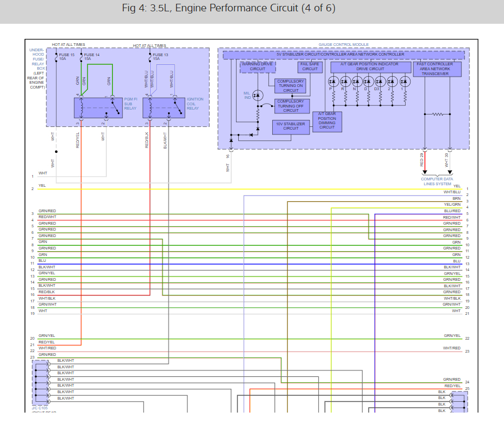Screen dimensions: 504x425
Task: Click the Fail Safe Circuit block
Action: (x=310, y=66)
